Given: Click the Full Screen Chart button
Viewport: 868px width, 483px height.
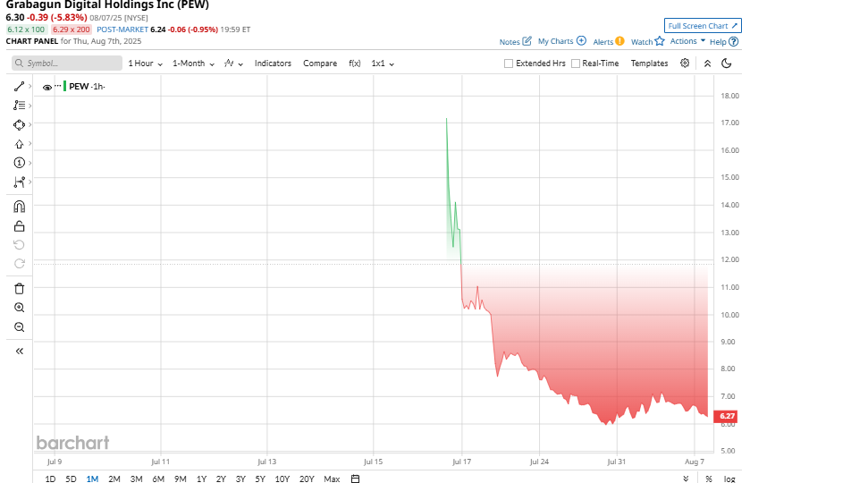Looking at the screenshot, I should tap(703, 25).
